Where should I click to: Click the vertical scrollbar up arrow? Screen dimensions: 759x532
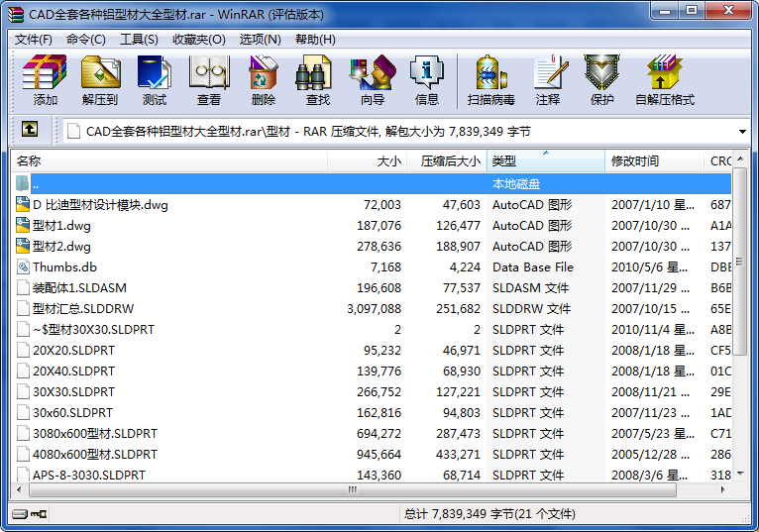click(x=739, y=159)
